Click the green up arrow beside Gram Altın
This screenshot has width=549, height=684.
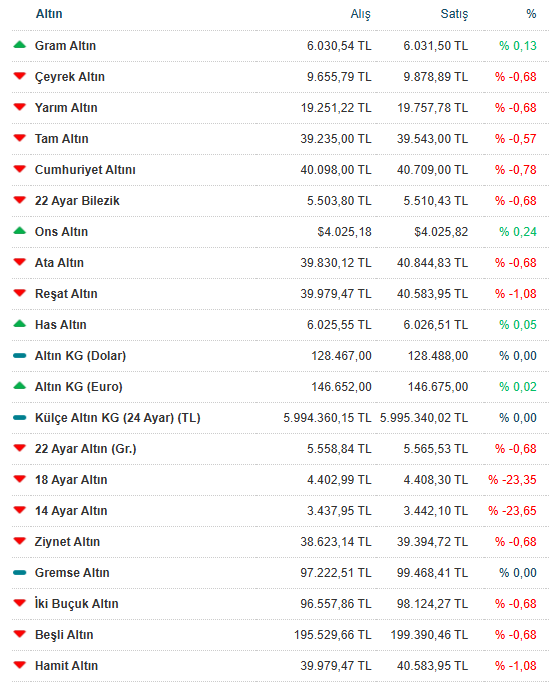click(20, 44)
